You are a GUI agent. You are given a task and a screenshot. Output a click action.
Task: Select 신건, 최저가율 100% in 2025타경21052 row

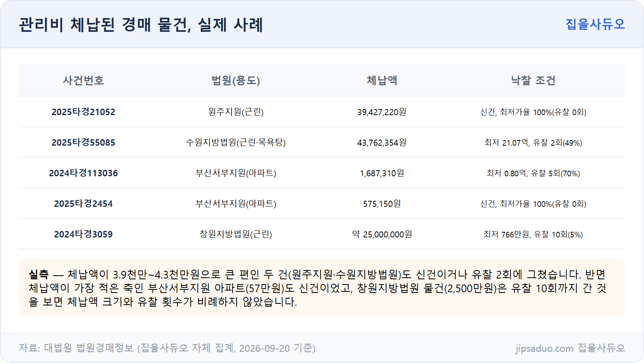(x=533, y=112)
